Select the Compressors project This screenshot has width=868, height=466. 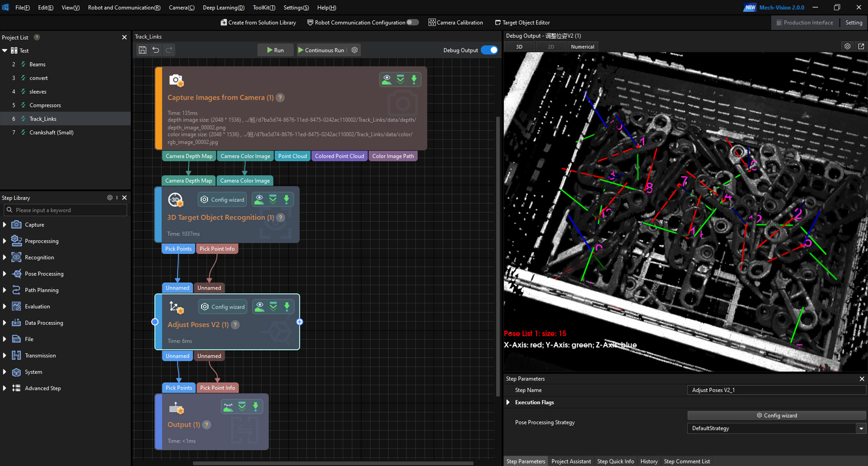point(45,105)
